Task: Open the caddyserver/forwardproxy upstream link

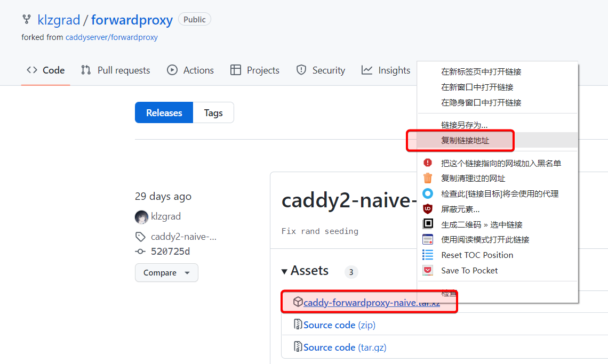Action: 111,37
